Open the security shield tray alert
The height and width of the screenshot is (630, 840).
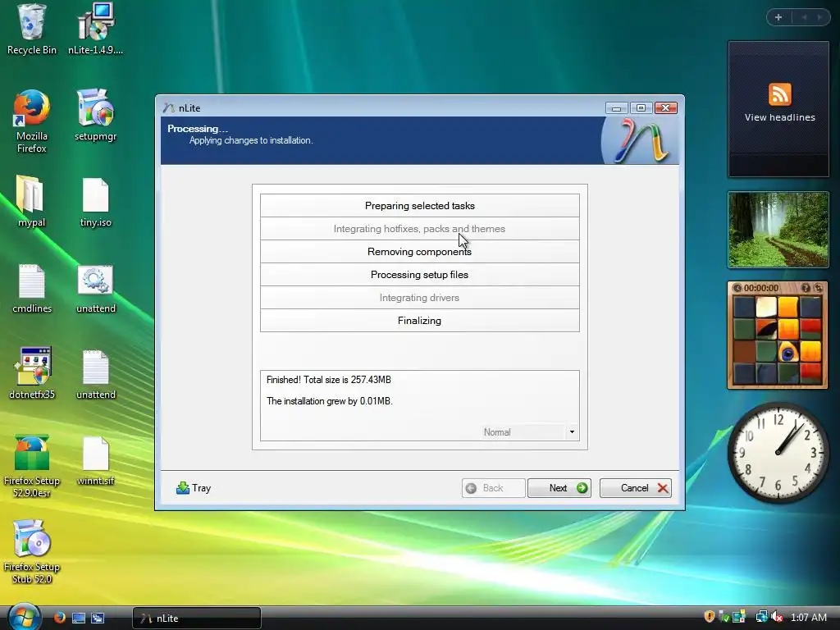point(710,617)
